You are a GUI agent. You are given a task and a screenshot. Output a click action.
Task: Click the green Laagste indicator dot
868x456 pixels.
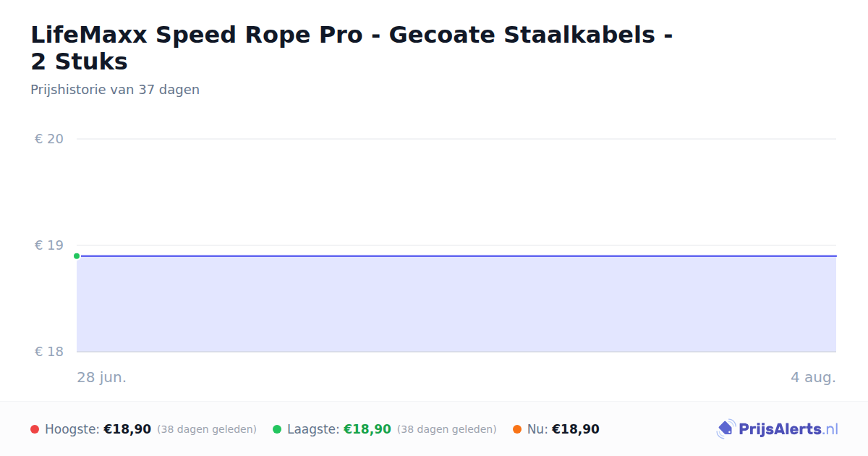[x=277, y=429]
